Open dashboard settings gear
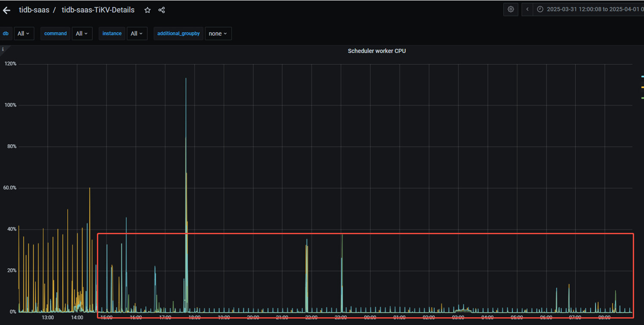644x325 pixels. pyautogui.click(x=510, y=9)
